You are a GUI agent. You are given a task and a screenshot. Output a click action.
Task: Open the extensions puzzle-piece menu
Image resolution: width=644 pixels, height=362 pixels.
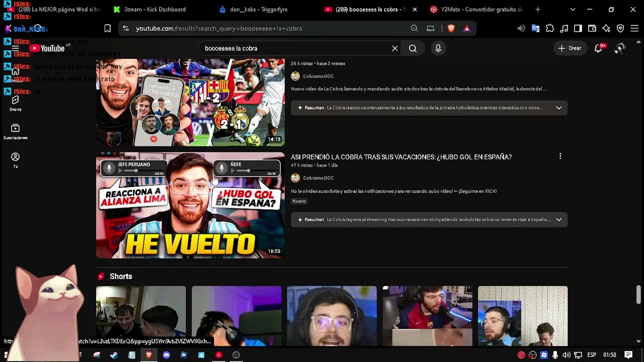(x=550, y=29)
